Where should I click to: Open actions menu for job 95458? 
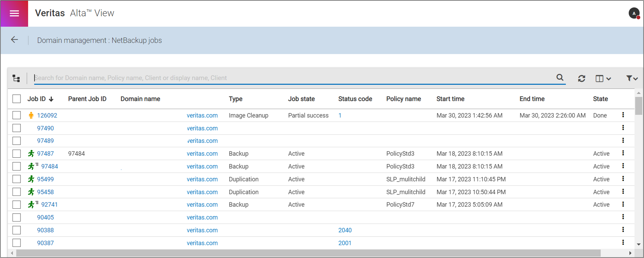pos(623,192)
